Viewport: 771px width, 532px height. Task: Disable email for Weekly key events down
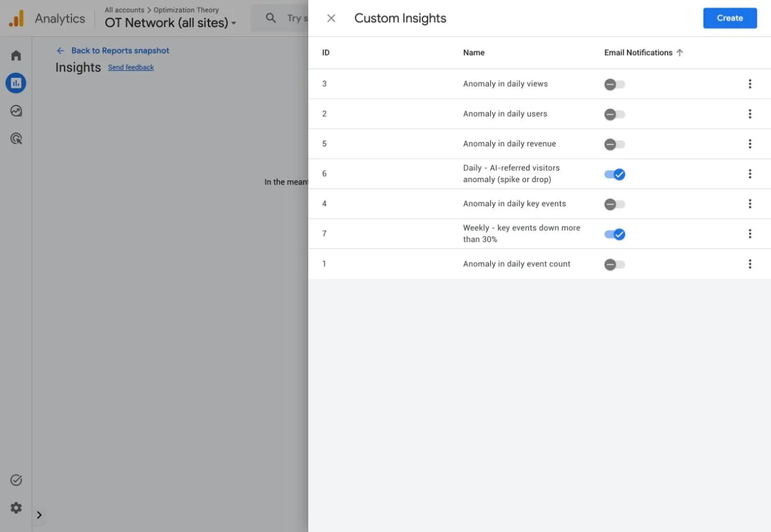[615, 234]
